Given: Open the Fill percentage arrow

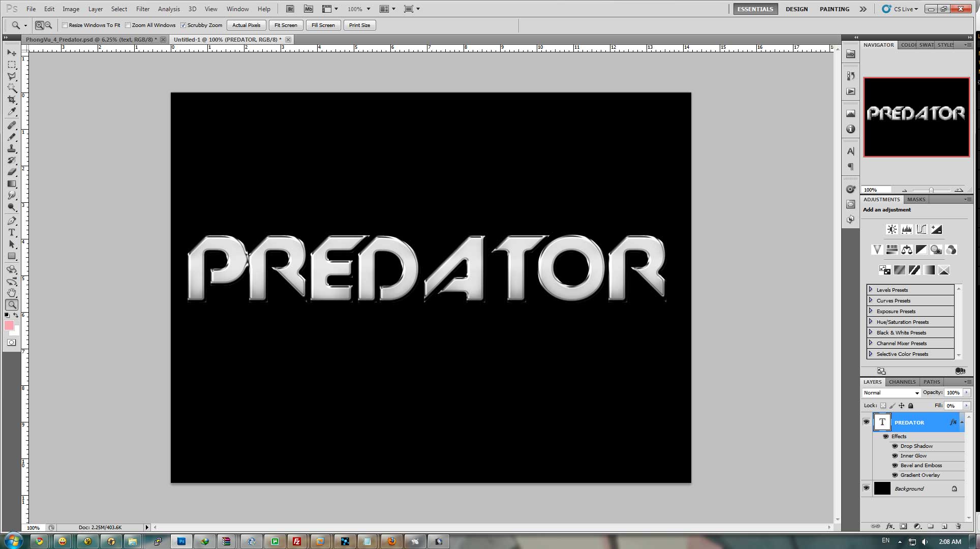Looking at the screenshot, I should tap(966, 406).
